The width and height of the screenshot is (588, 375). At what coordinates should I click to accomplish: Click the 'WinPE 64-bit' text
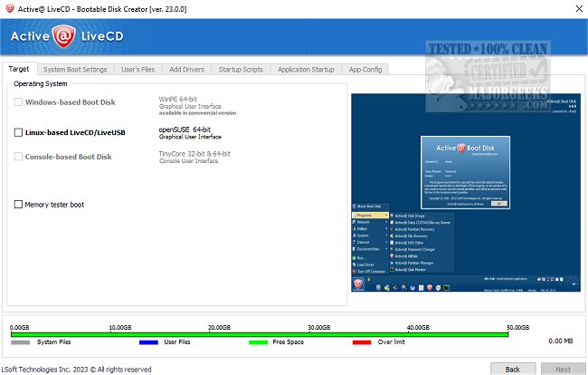tap(177, 99)
